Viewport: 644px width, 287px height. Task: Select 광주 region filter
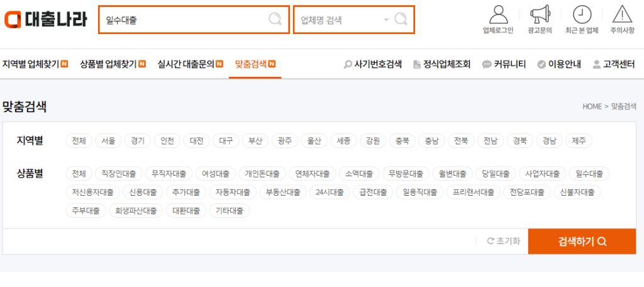[x=285, y=141]
